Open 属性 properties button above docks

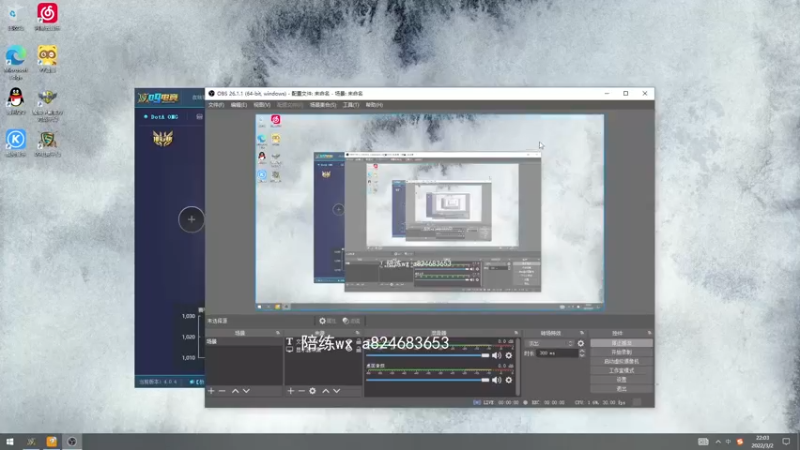coord(327,321)
